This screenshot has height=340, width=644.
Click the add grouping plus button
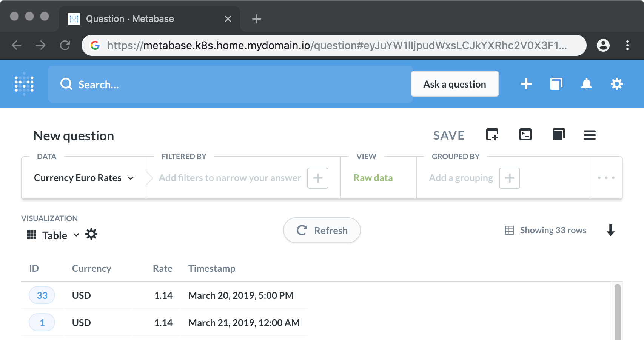pos(509,178)
